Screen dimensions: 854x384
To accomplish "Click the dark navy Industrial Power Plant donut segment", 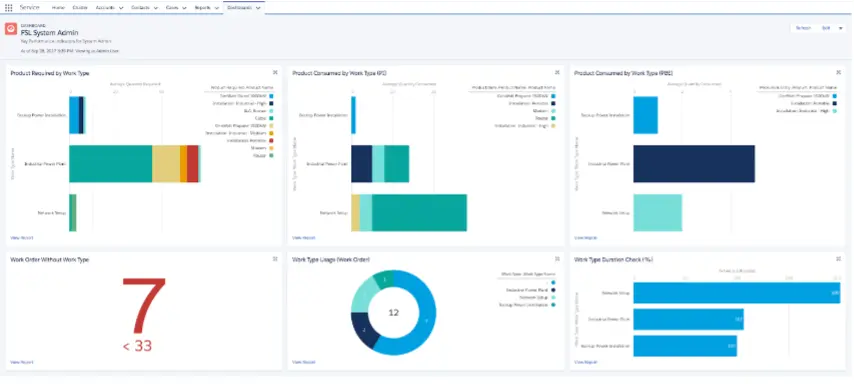I will pyautogui.click(x=363, y=330).
